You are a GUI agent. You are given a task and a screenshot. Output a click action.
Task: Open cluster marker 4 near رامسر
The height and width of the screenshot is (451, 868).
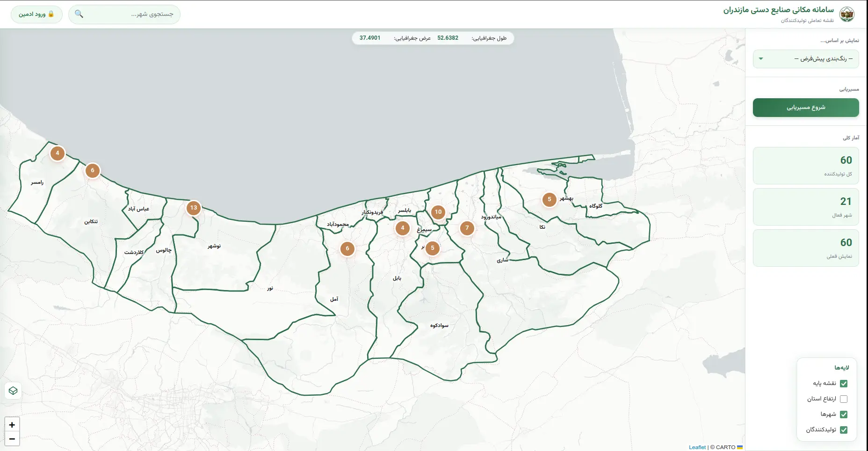[x=58, y=153]
